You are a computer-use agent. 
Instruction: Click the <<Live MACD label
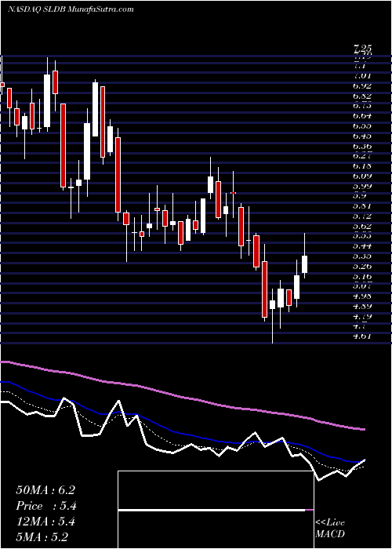(330, 529)
